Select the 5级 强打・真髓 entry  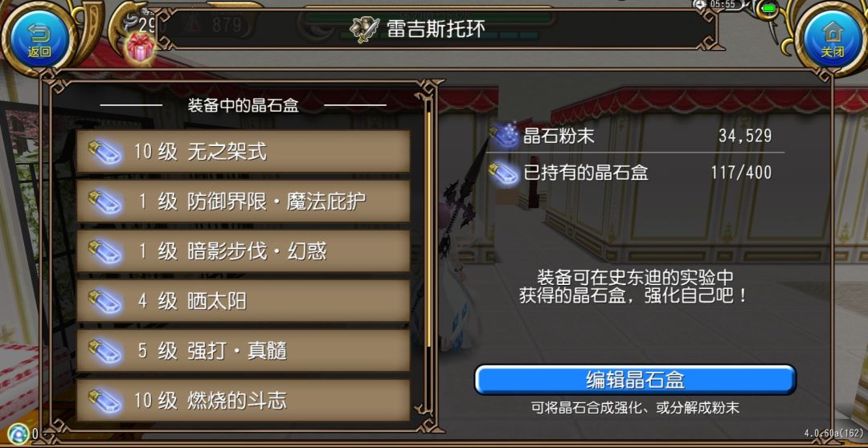pyautogui.click(x=244, y=351)
